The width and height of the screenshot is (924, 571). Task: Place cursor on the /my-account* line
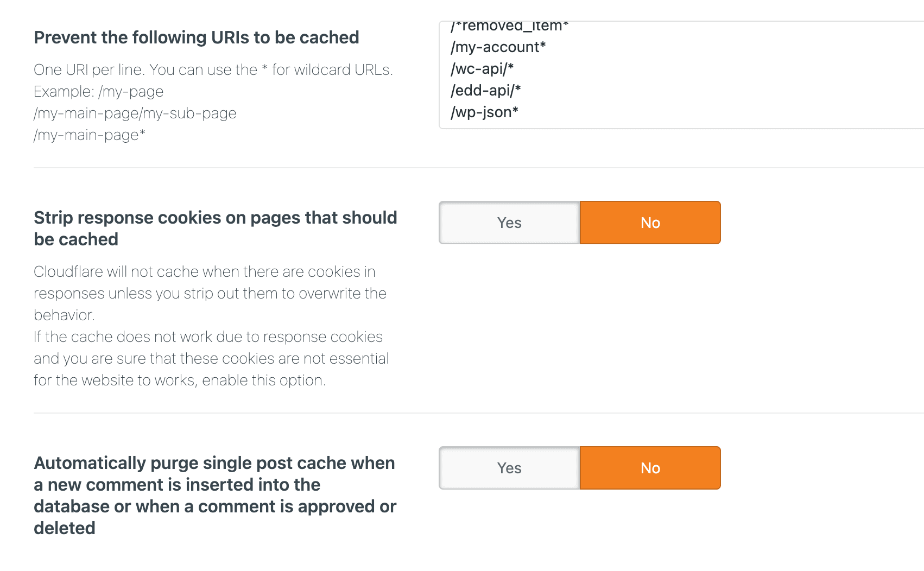point(498,47)
